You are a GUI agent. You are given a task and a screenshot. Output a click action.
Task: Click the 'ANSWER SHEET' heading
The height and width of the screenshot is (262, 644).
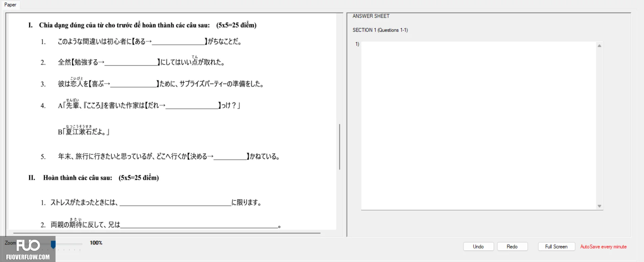pyautogui.click(x=371, y=16)
